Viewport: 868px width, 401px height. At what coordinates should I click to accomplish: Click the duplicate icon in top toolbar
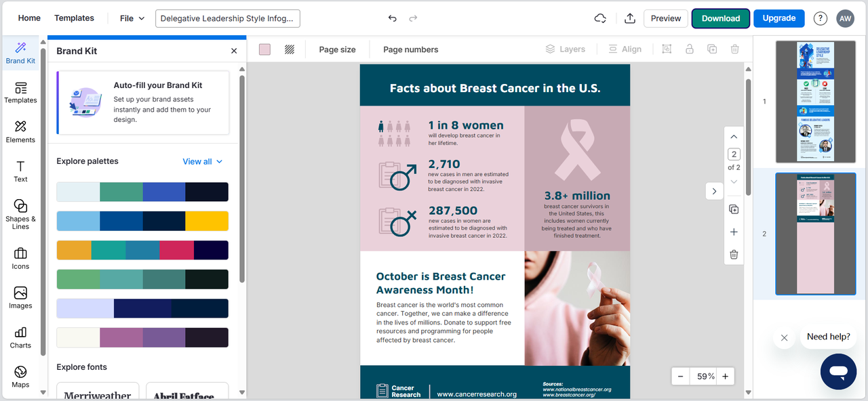712,49
